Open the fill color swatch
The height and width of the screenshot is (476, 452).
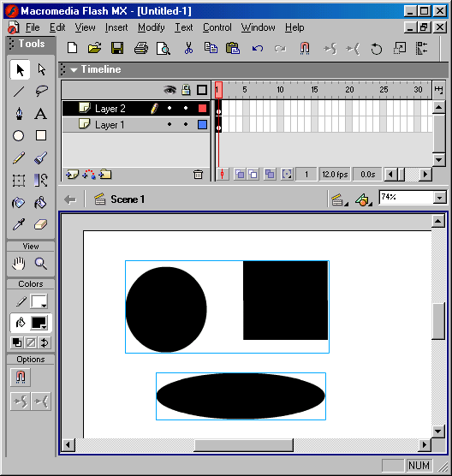click(39, 323)
